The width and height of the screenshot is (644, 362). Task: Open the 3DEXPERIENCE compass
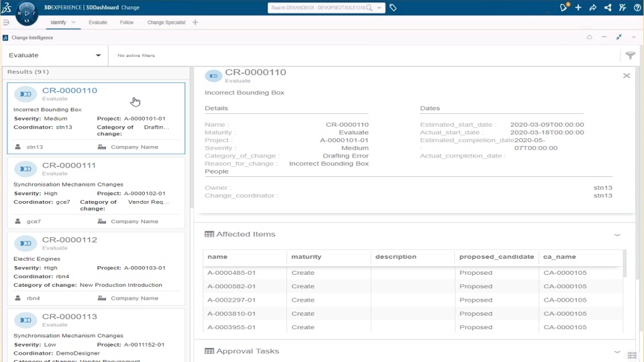click(x=27, y=13)
